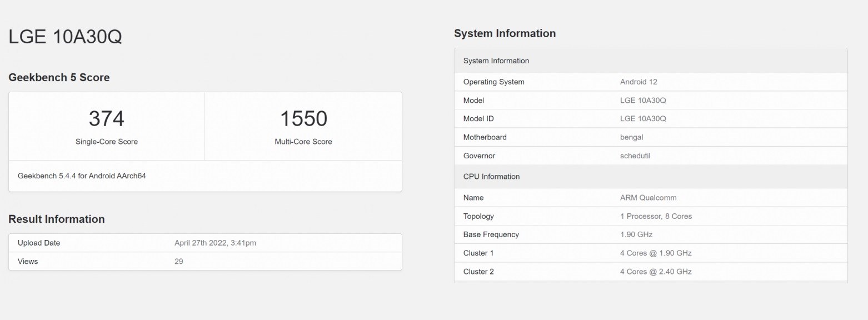868x320 pixels.
Task: Click the "Motherboard" row label
Action: pyautogui.click(x=485, y=137)
